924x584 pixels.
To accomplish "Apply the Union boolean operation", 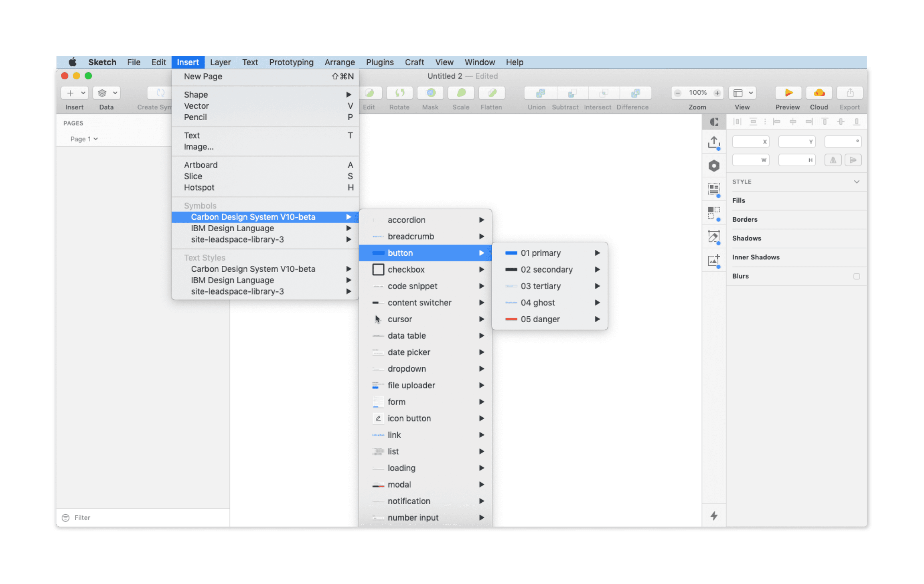I will [x=536, y=93].
